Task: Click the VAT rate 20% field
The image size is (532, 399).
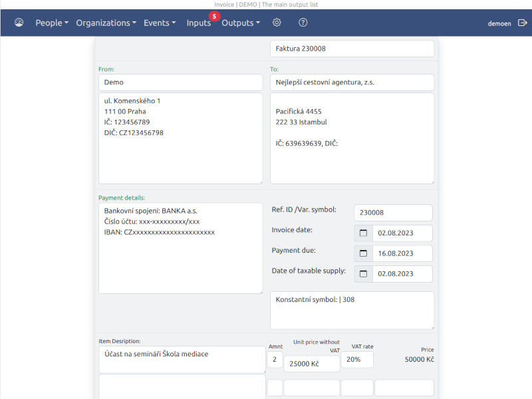Action: tap(357, 359)
